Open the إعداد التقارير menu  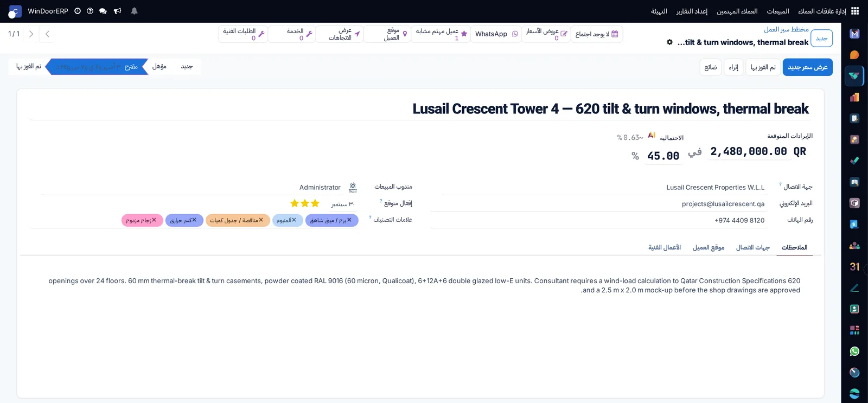click(x=692, y=11)
